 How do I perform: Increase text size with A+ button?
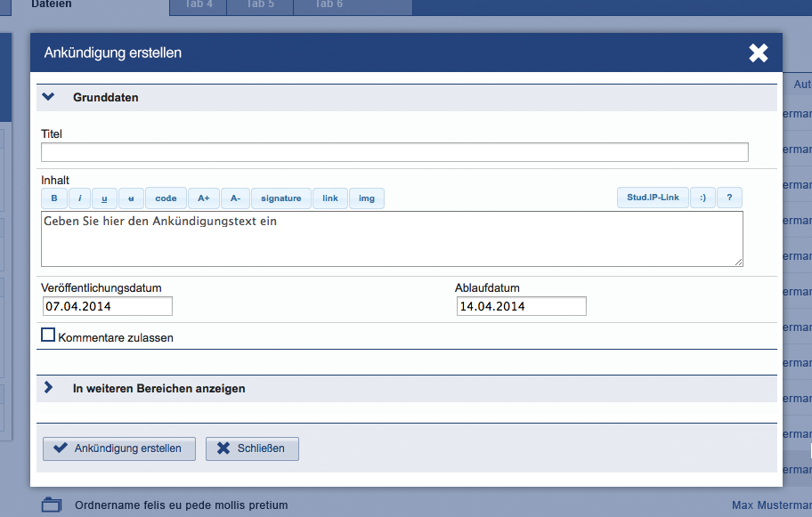[203, 198]
